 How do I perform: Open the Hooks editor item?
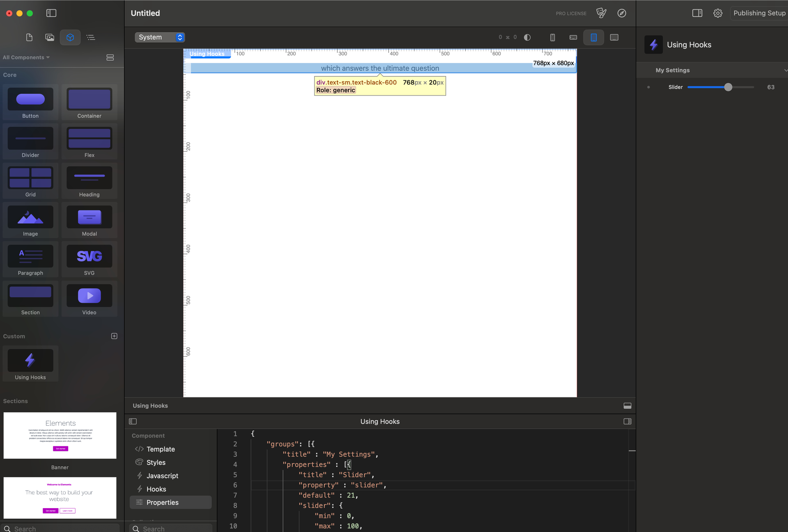pyautogui.click(x=156, y=489)
